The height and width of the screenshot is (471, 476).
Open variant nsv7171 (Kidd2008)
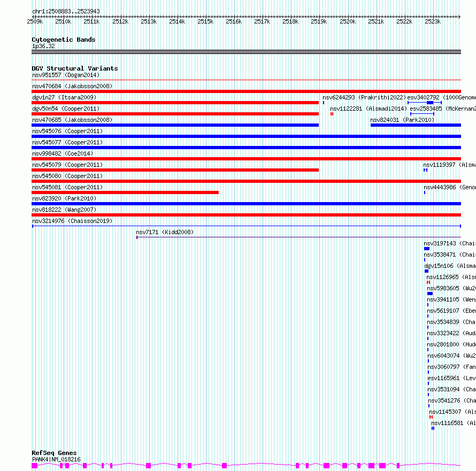165,232
